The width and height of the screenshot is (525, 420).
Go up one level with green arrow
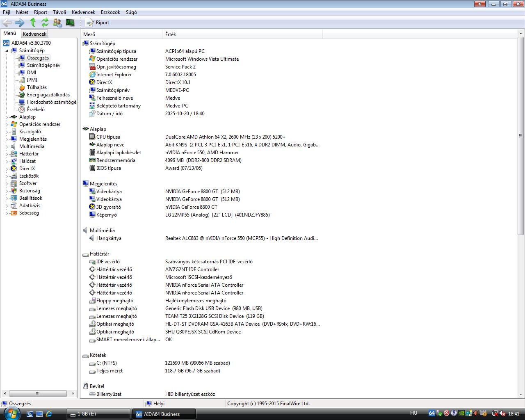point(33,23)
